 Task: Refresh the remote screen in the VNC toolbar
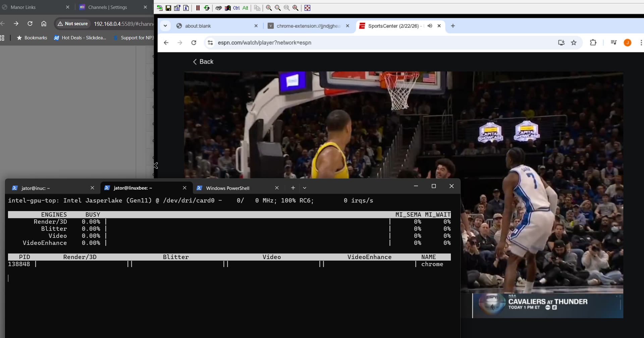(x=207, y=8)
